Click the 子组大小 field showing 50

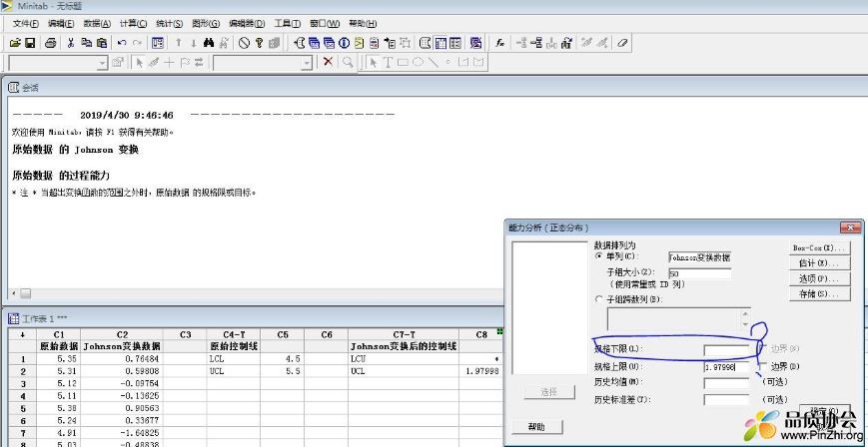(x=700, y=273)
